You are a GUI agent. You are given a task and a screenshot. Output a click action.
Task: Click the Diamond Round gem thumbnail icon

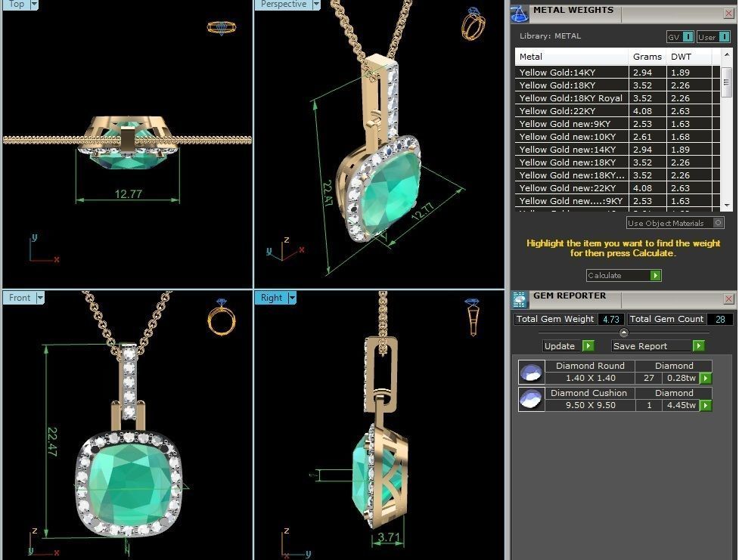tap(532, 373)
